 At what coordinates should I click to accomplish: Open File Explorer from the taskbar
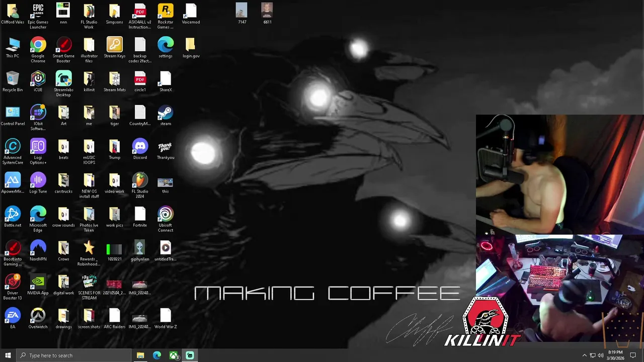click(140, 355)
